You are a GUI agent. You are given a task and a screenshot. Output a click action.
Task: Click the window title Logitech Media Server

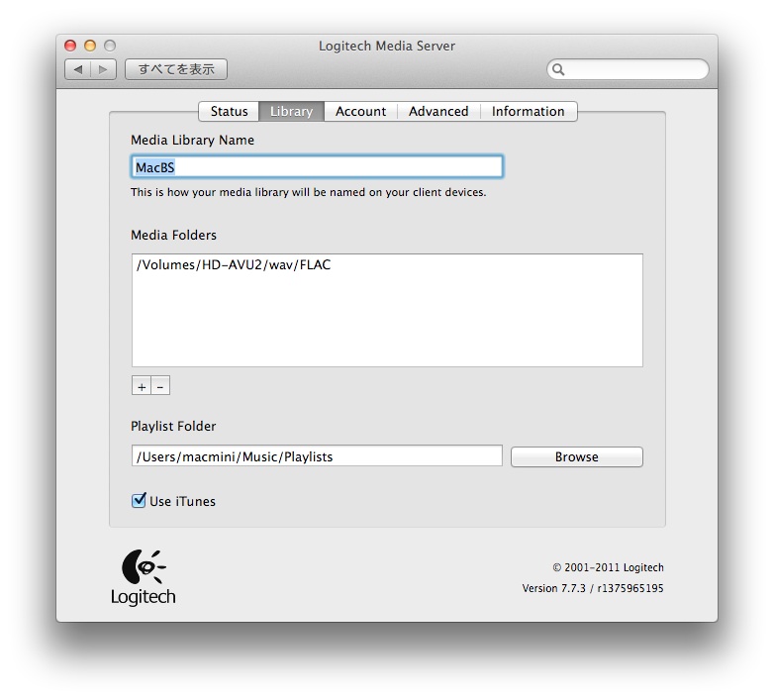point(387,46)
